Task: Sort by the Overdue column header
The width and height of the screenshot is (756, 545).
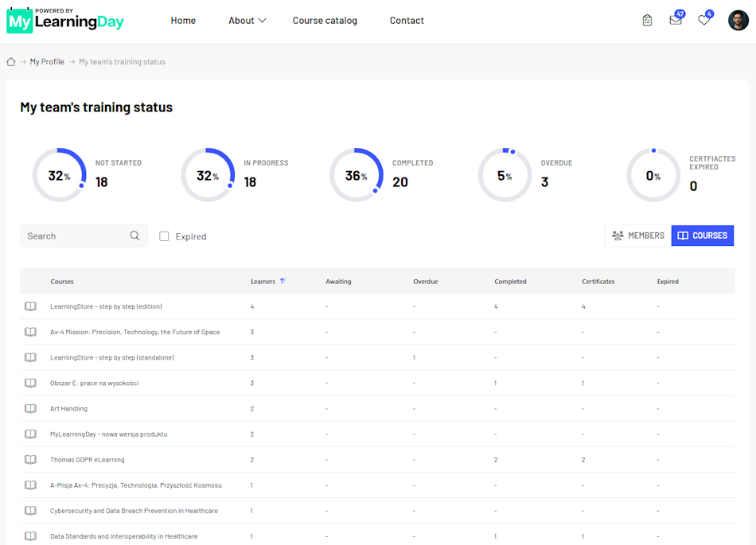Action: [426, 282]
